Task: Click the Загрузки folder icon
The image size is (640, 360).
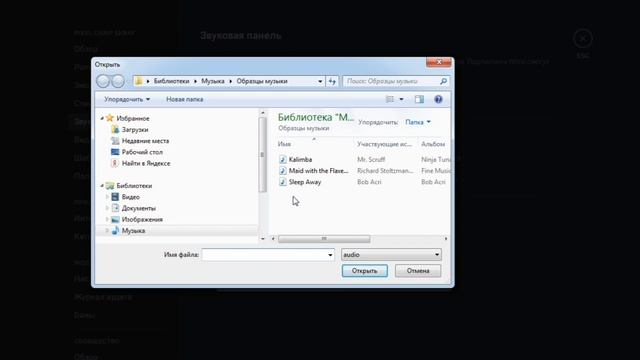Action: 115,129
